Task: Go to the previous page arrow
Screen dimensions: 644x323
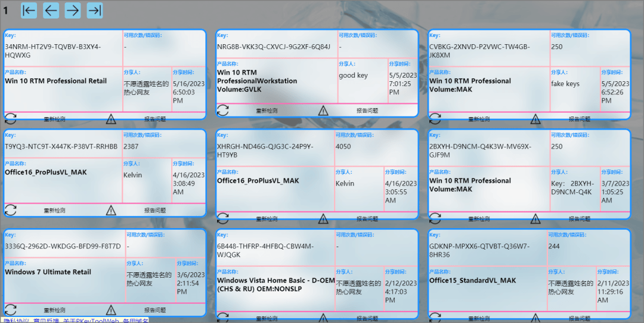Action: 51,10
